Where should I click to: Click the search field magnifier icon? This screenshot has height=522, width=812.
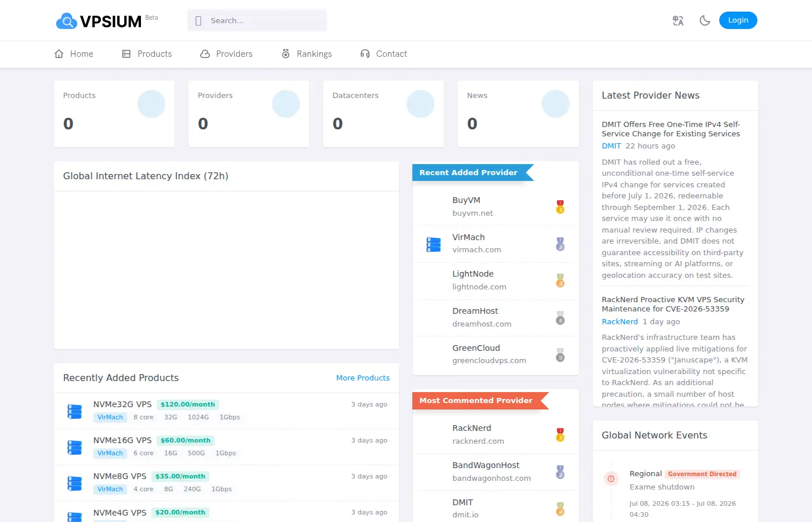198,21
